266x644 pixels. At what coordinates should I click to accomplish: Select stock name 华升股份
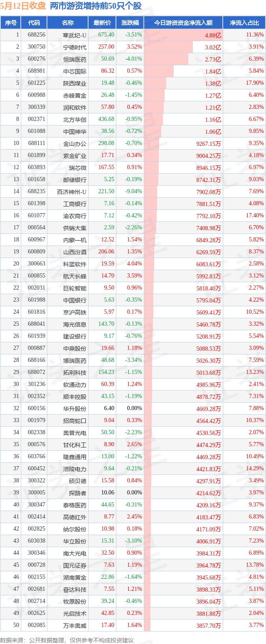74,408
